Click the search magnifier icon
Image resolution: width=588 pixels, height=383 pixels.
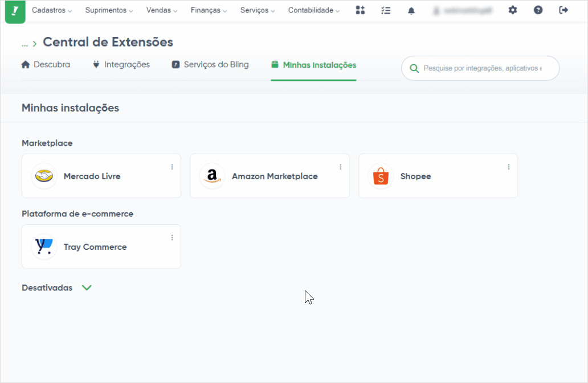click(x=414, y=68)
